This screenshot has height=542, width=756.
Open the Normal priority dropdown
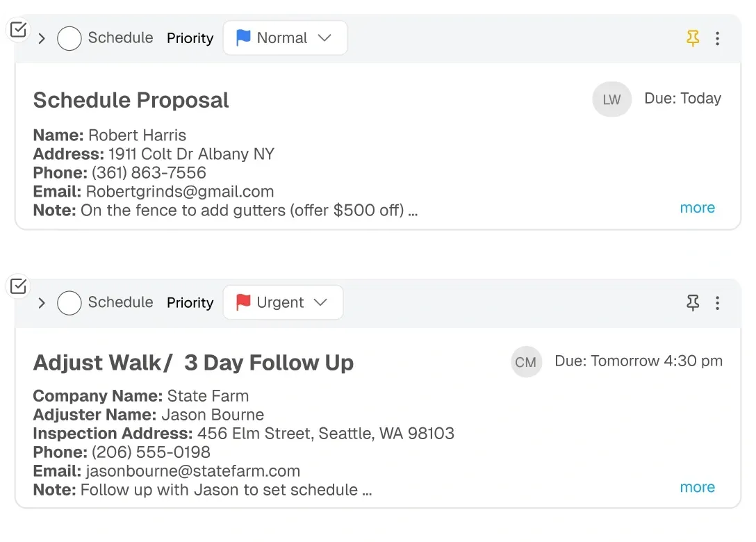click(285, 38)
